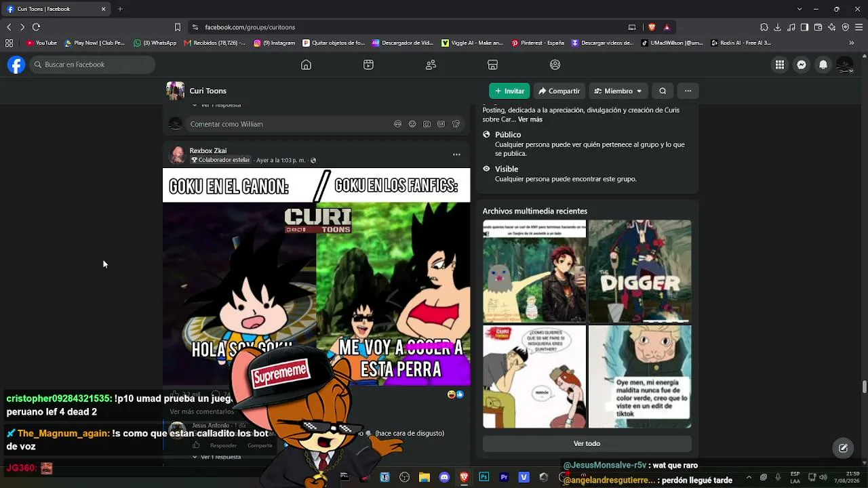Open the Recibidos Gmail bookmark

(214, 43)
